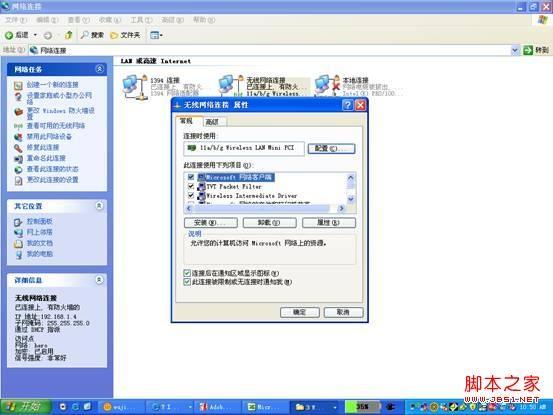
Task: Click the dialog help question mark icon
Action: pos(347,105)
